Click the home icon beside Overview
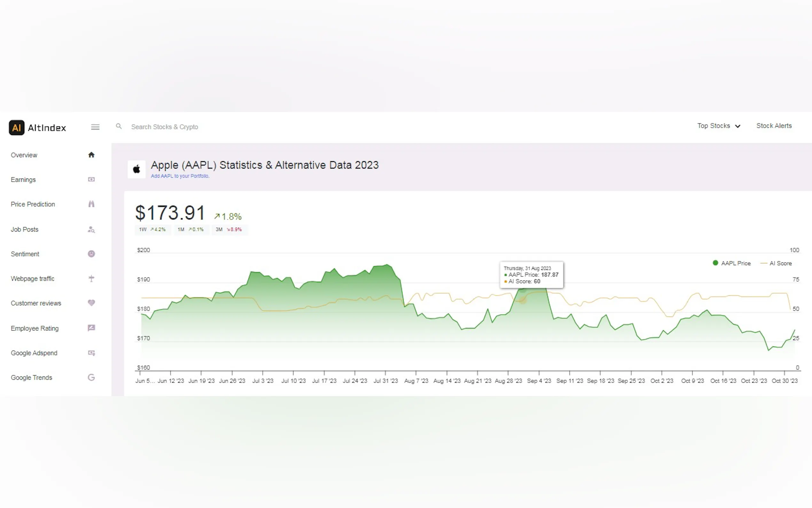The image size is (812, 508). point(91,155)
